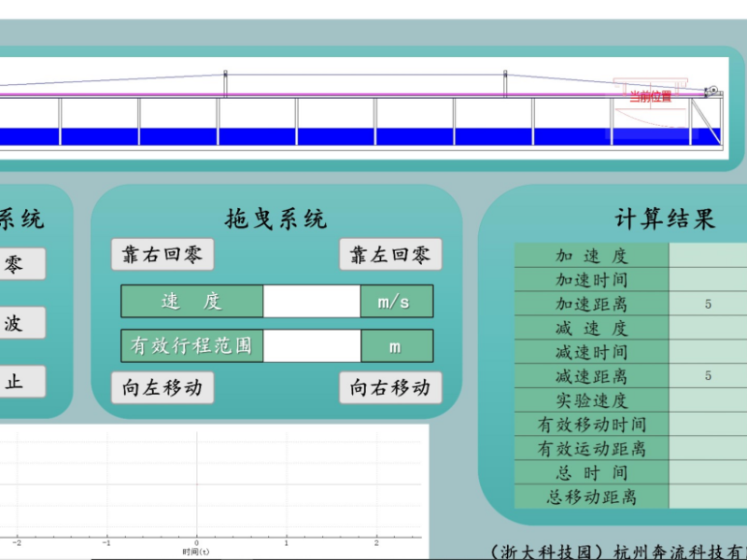This screenshot has height=560, width=747.
Task: Click the 时间(t) axis label on chart
Action: [196, 552]
